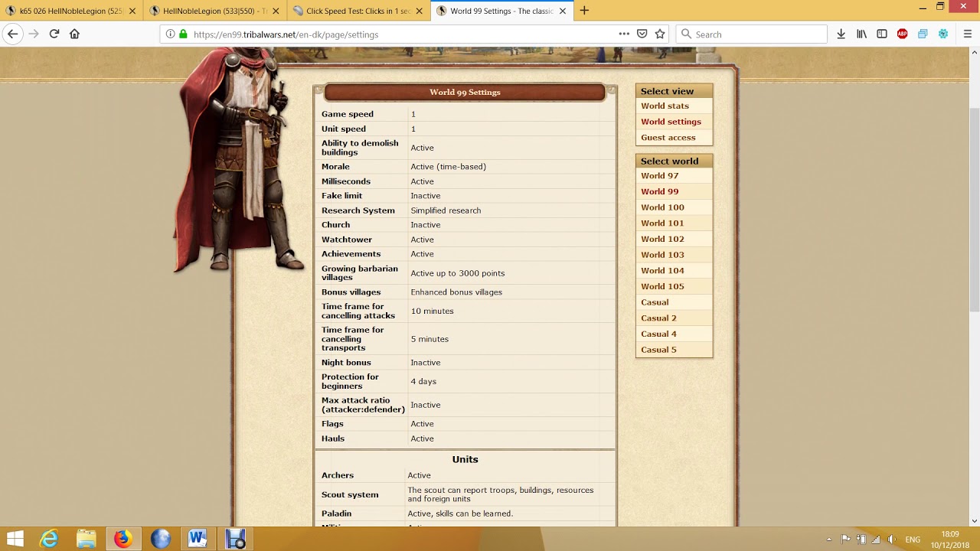Select Casual 2 from the world list
This screenshot has height=551, width=980.
[658, 318]
